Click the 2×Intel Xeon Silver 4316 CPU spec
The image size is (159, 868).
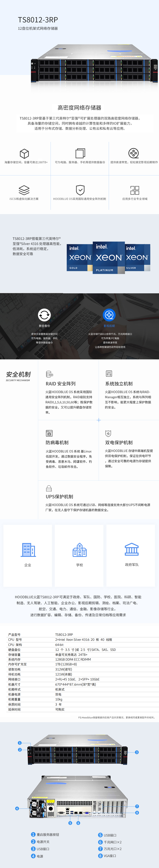coord(84,640)
